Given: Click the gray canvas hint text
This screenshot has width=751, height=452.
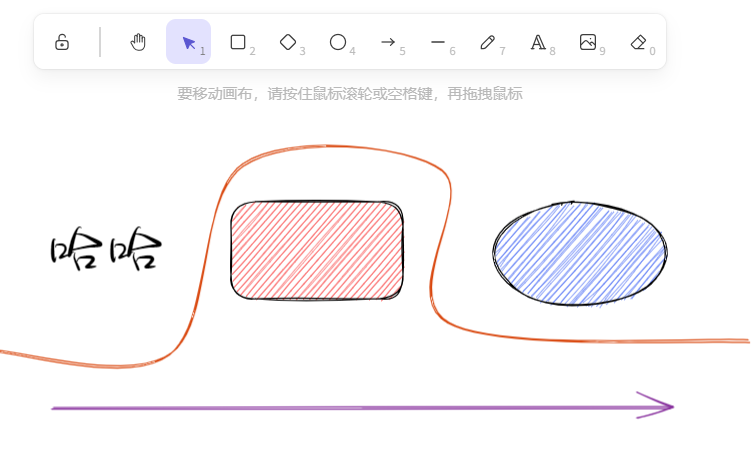Looking at the screenshot, I should (350, 94).
